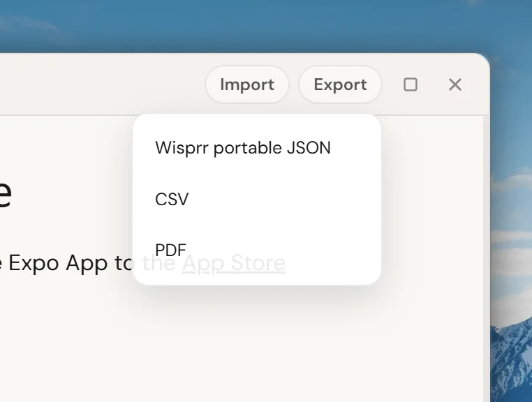This screenshot has width=532, height=402.
Task: Select PDF export format
Action: pyautogui.click(x=257, y=250)
